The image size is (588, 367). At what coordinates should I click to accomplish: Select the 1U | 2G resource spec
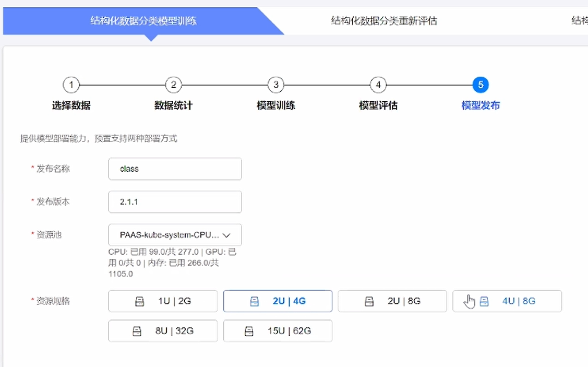[163, 301]
